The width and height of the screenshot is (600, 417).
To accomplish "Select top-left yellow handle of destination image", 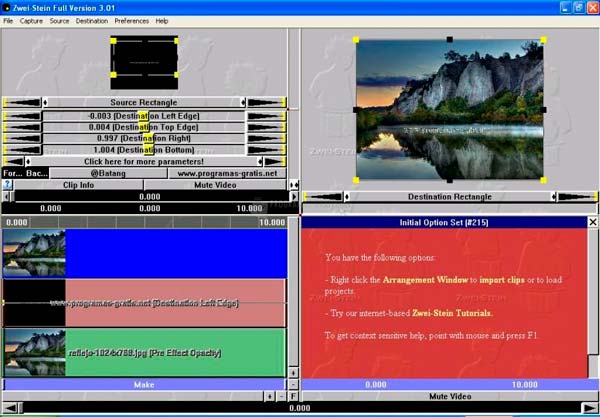I will coord(356,40).
